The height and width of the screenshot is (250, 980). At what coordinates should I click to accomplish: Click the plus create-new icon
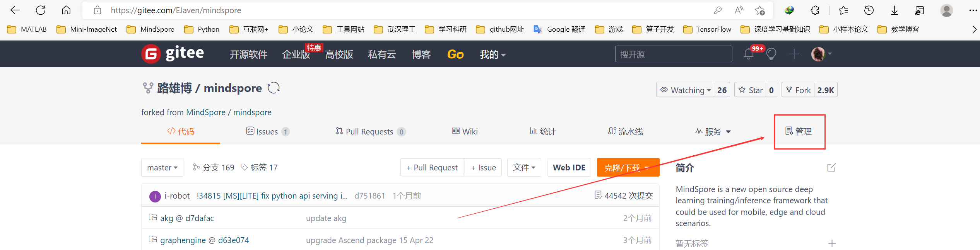click(794, 54)
